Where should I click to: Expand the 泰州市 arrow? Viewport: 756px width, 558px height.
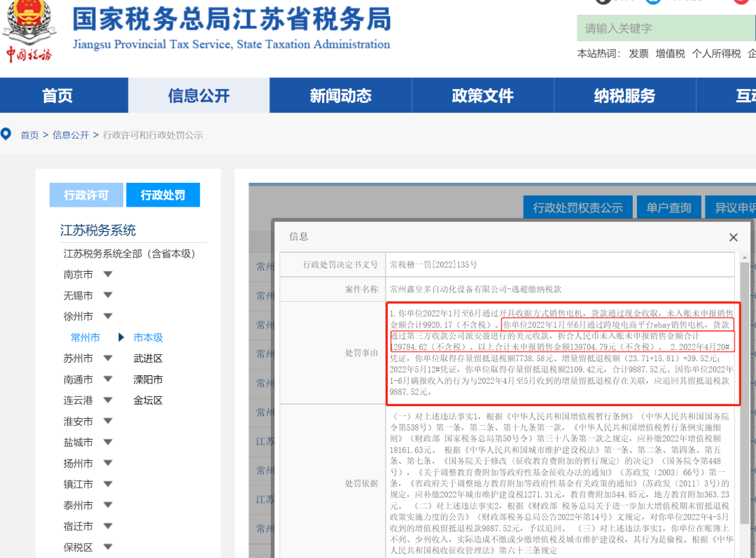pos(108,505)
